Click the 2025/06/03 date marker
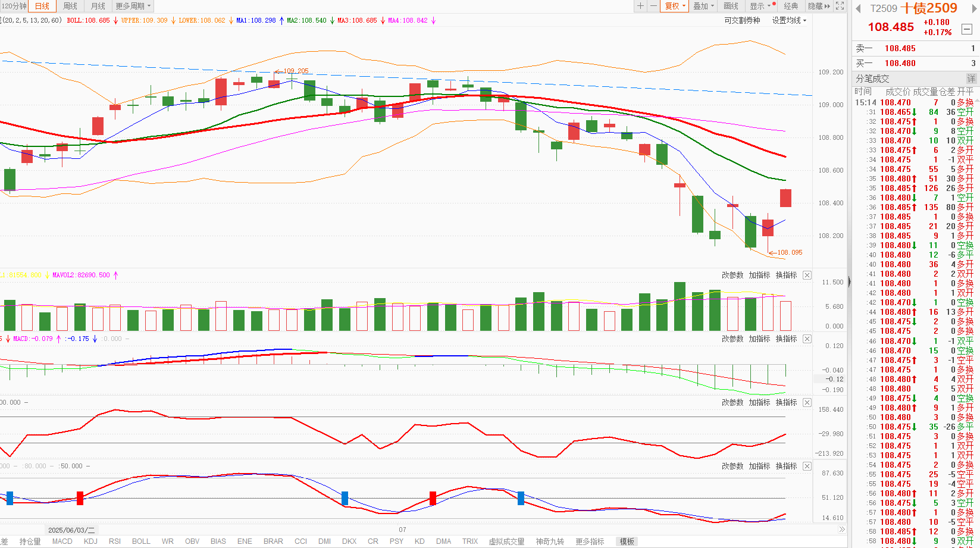 click(x=71, y=530)
